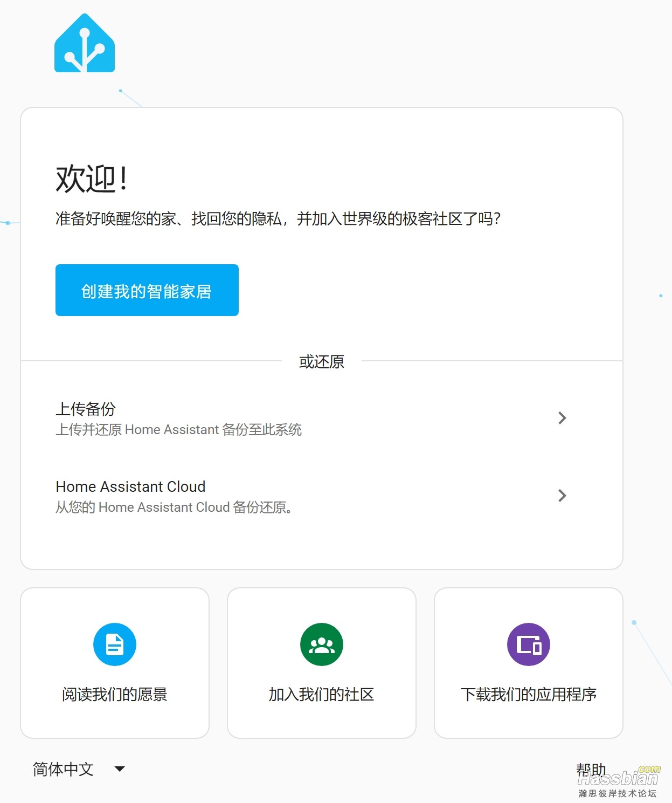Open the 简体中文 language dropdown
Image resolution: width=672 pixels, height=803 pixels.
click(x=79, y=769)
